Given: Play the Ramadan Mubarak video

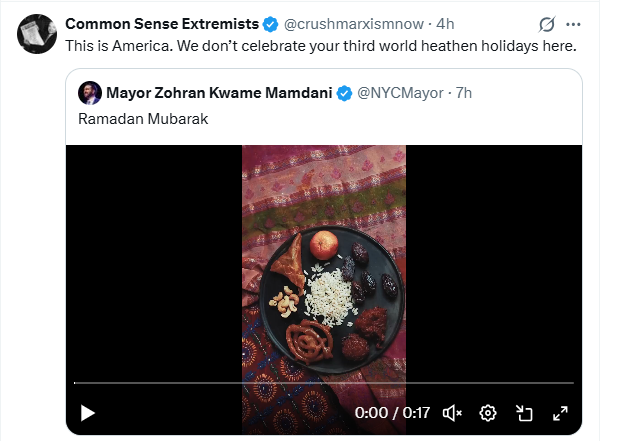Looking at the screenshot, I should point(88,412).
